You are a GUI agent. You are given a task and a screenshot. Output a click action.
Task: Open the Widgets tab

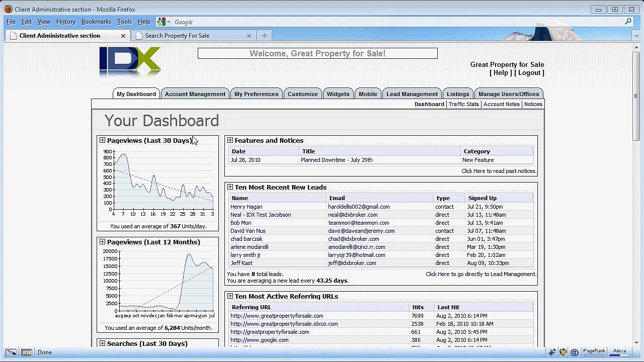tap(338, 94)
